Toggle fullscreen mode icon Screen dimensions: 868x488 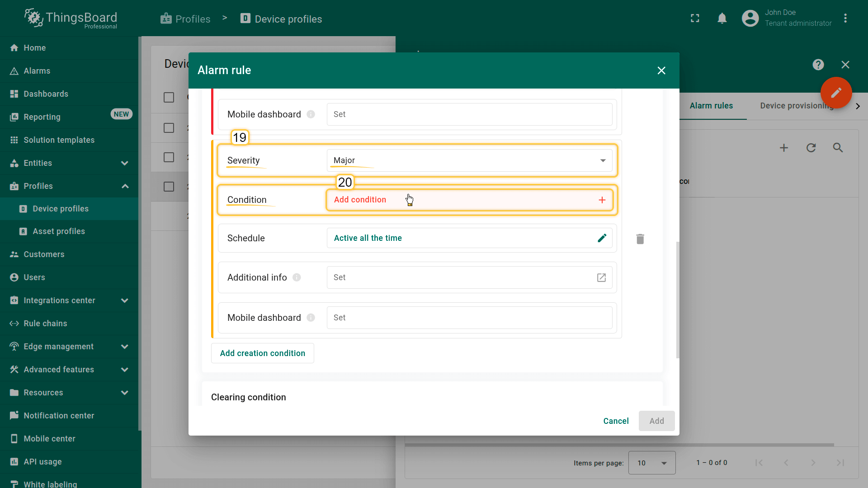coord(695,19)
